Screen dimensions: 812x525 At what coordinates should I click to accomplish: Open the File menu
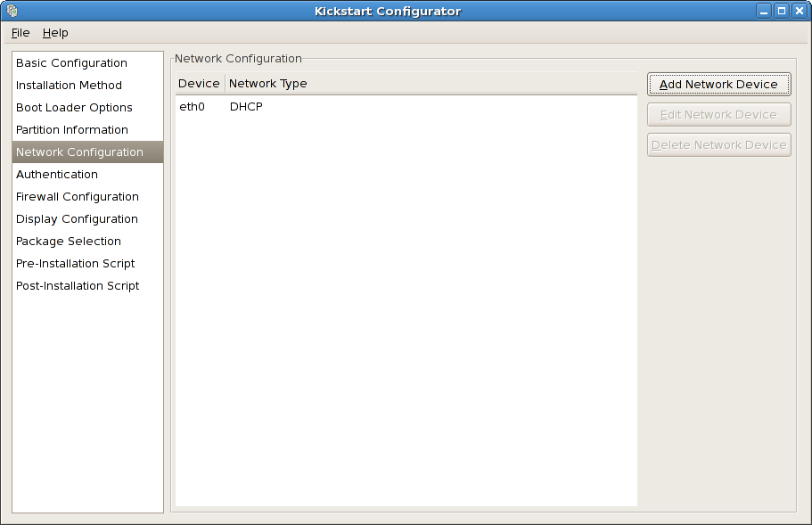(x=20, y=32)
